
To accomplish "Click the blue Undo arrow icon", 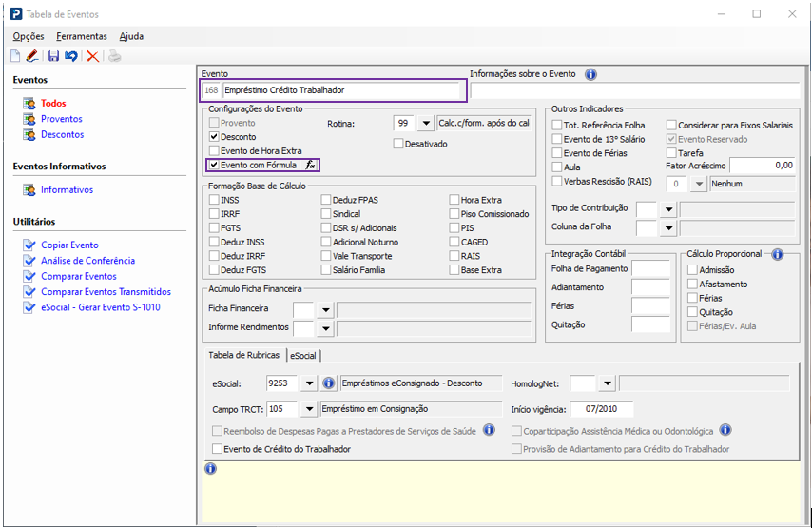I will [71, 57].
